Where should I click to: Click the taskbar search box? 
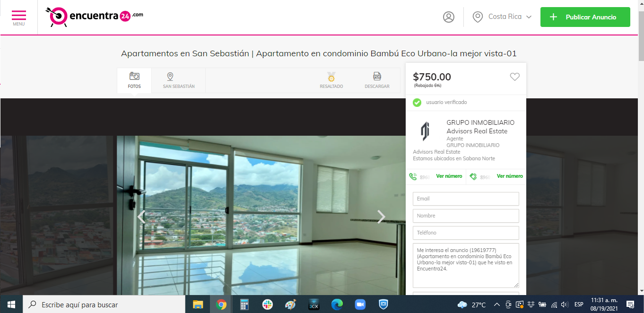tap(104, 304)
